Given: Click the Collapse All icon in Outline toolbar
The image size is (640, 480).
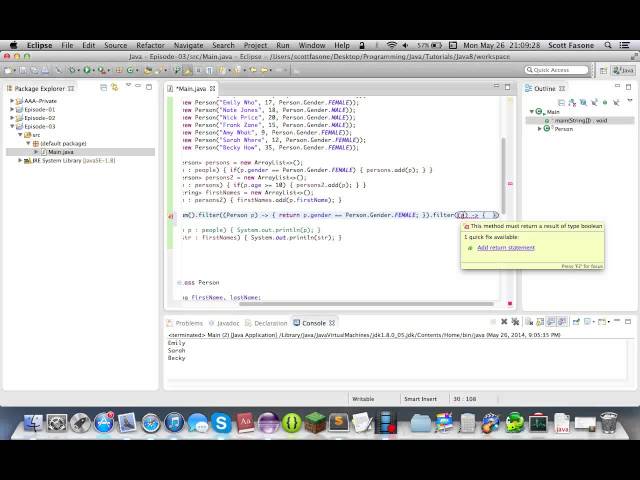Looking at the screenshot, I should (561, 102).
